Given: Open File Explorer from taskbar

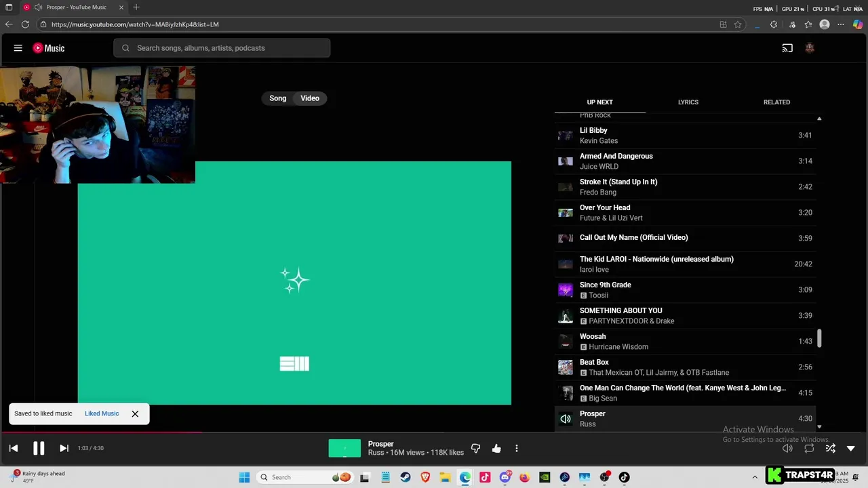Looking at the screenshot, I should tap(445, 477).
